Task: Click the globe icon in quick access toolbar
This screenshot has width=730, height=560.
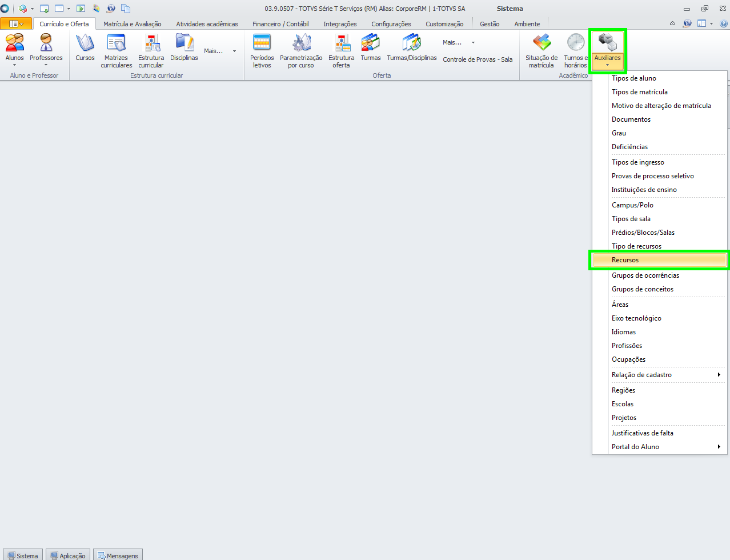Action: click(111, 9)
